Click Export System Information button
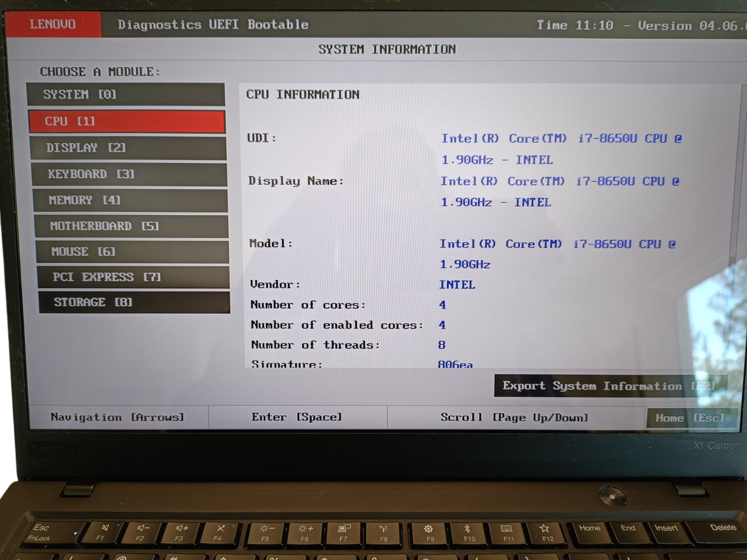The image size is (747, 560). 611,386
